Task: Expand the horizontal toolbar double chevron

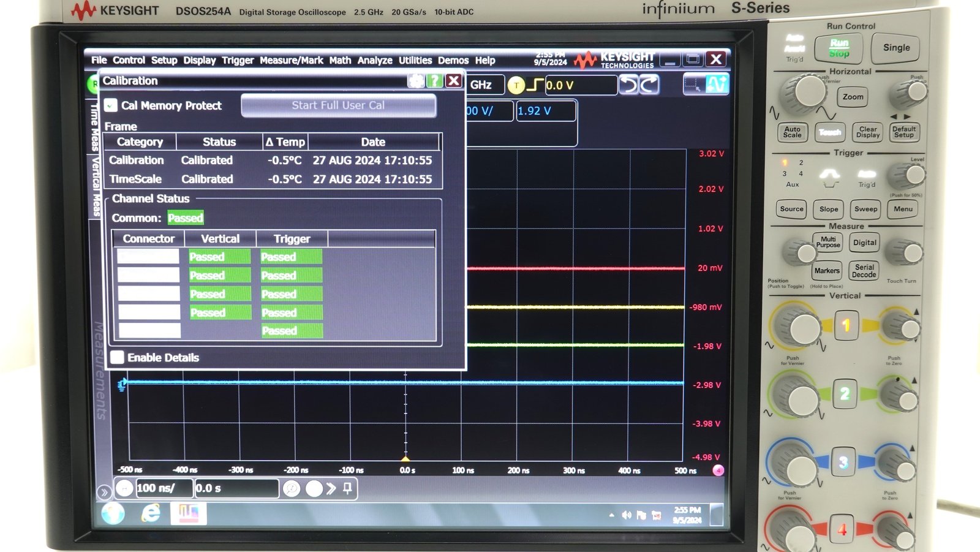Action: point(331,488)
